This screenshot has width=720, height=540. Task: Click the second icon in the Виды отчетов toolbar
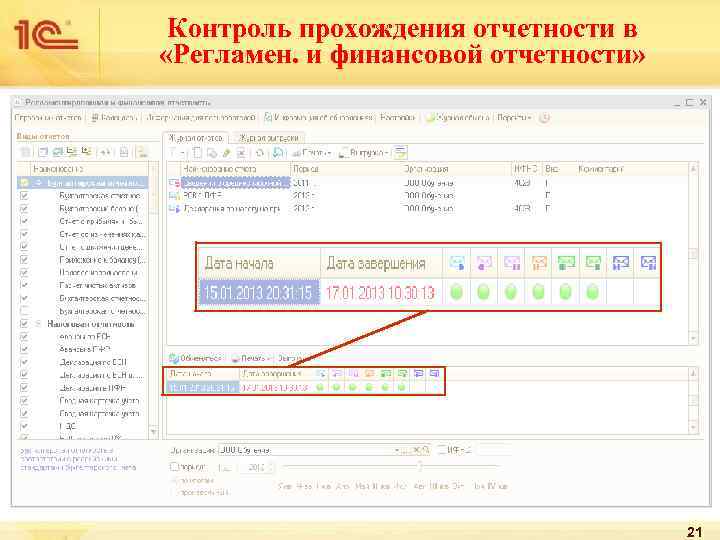point(43,152)
